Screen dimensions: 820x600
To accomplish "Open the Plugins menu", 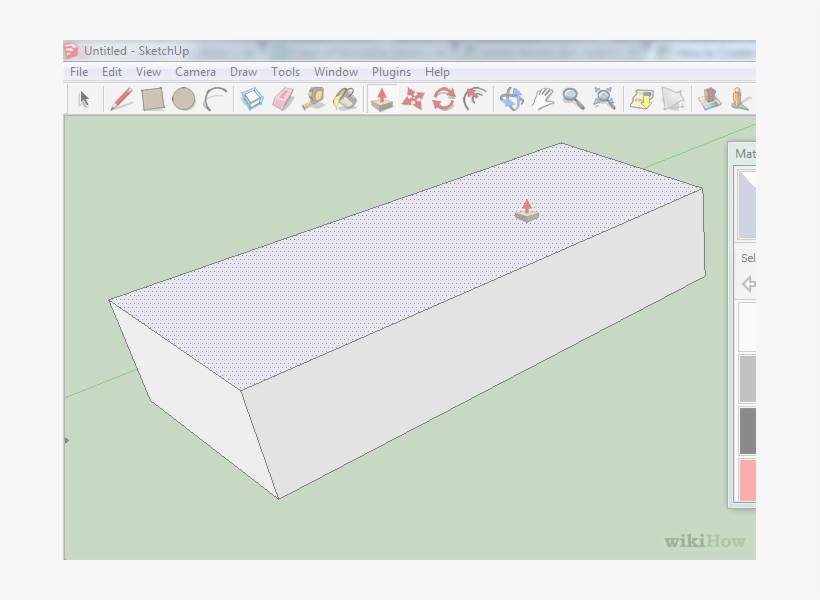I will 391,71.
